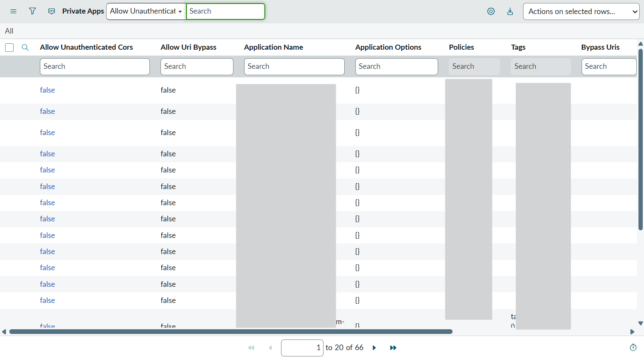Focus Allow Uri Bypass column search
644x359 pixels.
click(x=197, y=67)
